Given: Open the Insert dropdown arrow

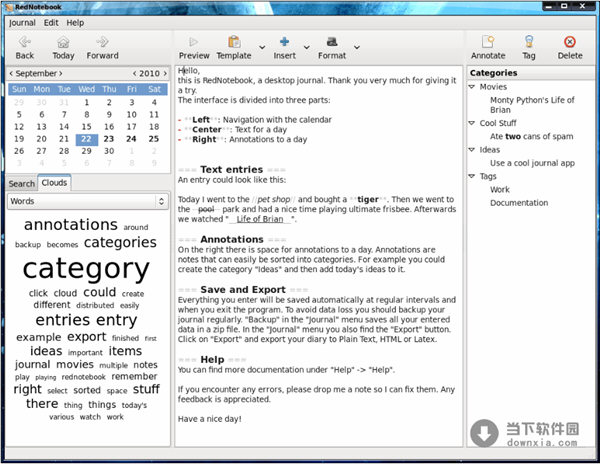Looking at the screenshot, I should click(x=307, y=47).
